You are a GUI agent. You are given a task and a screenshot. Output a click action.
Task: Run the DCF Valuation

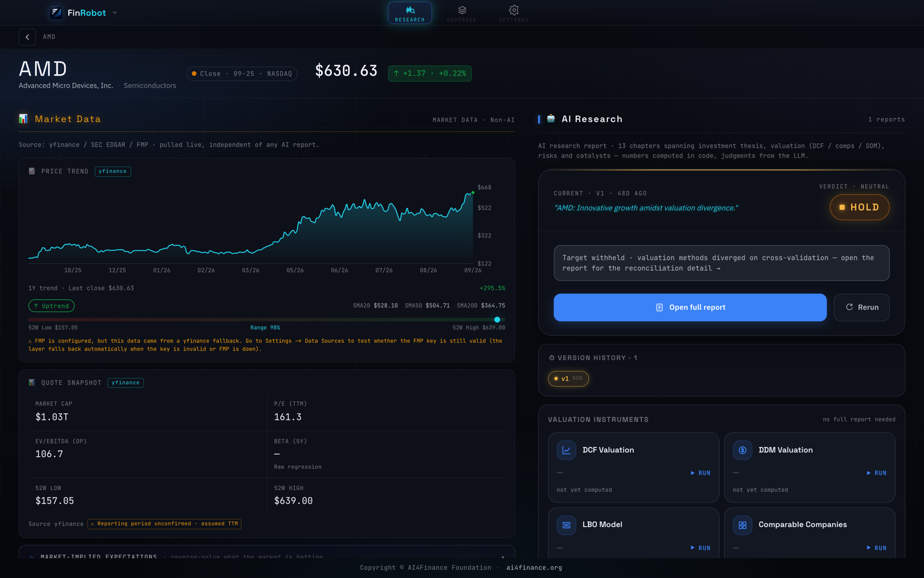701,473
